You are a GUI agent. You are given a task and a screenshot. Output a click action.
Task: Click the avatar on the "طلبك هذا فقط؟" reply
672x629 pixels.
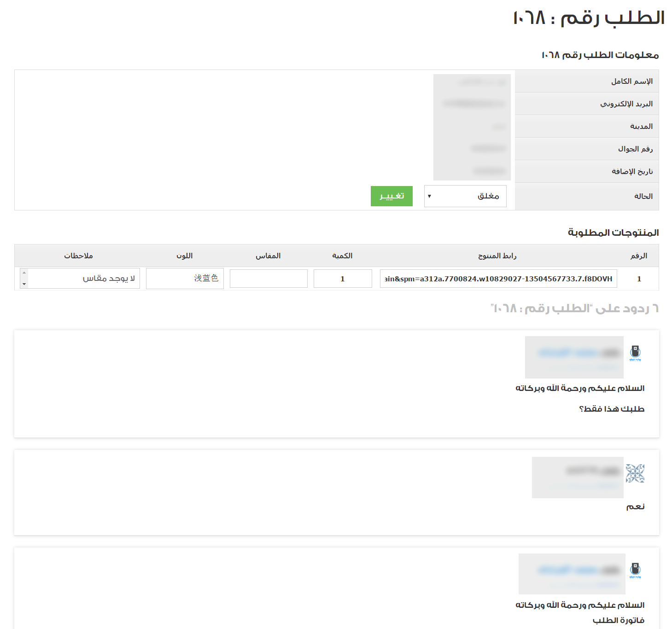click(635, 353)
